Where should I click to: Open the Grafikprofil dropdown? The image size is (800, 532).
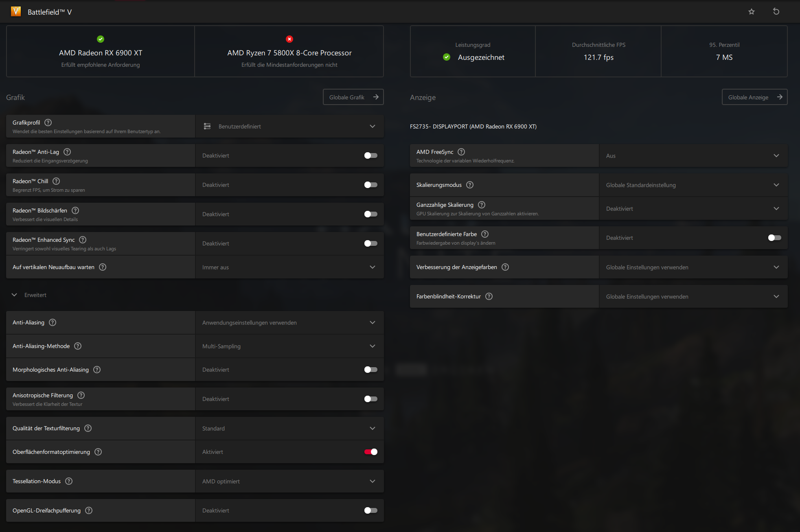coord(289,126)
